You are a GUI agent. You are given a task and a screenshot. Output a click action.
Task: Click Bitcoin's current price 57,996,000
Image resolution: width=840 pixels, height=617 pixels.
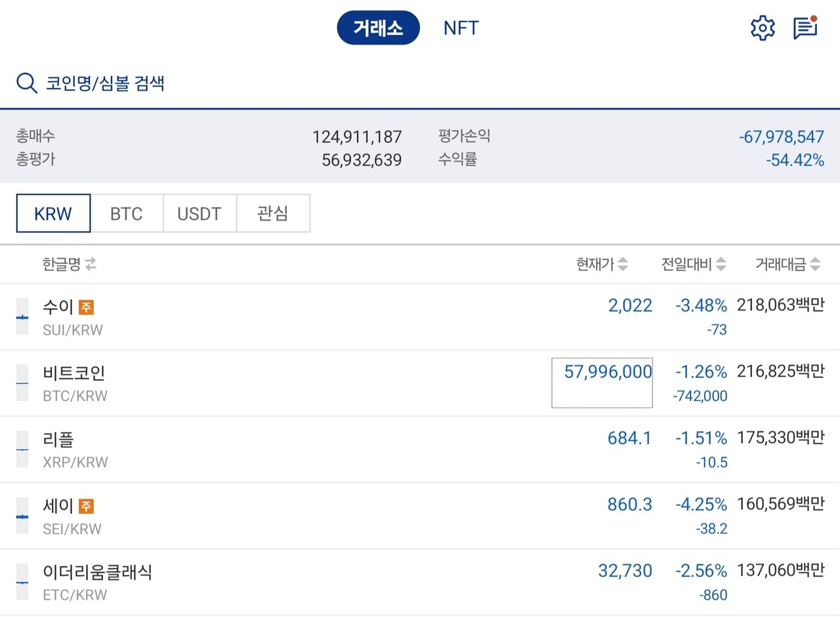coord(608,372)
